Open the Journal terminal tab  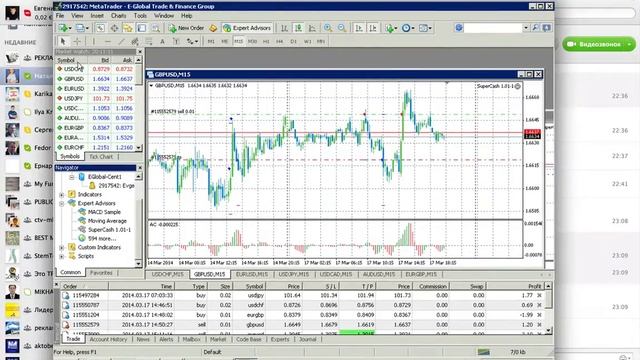pos(307,339)
